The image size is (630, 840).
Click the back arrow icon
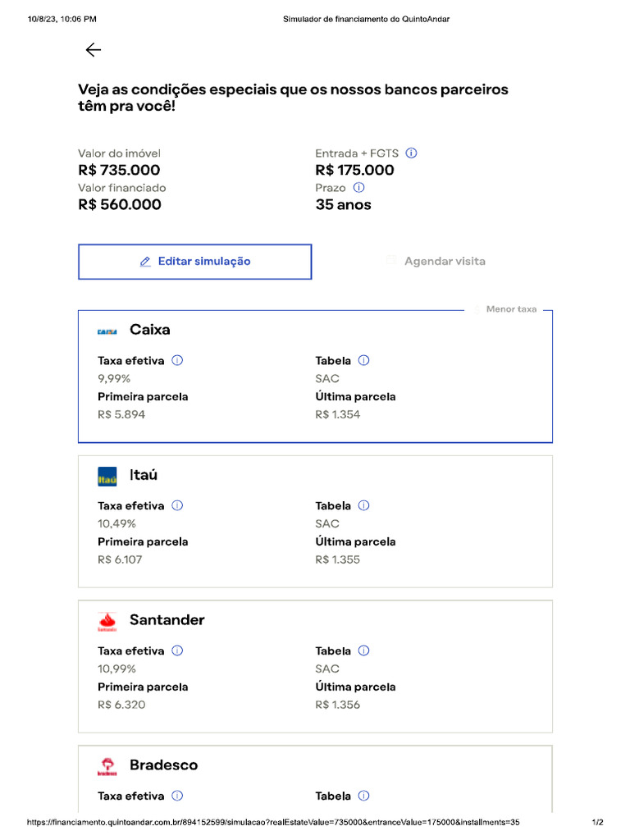[94, 50]
